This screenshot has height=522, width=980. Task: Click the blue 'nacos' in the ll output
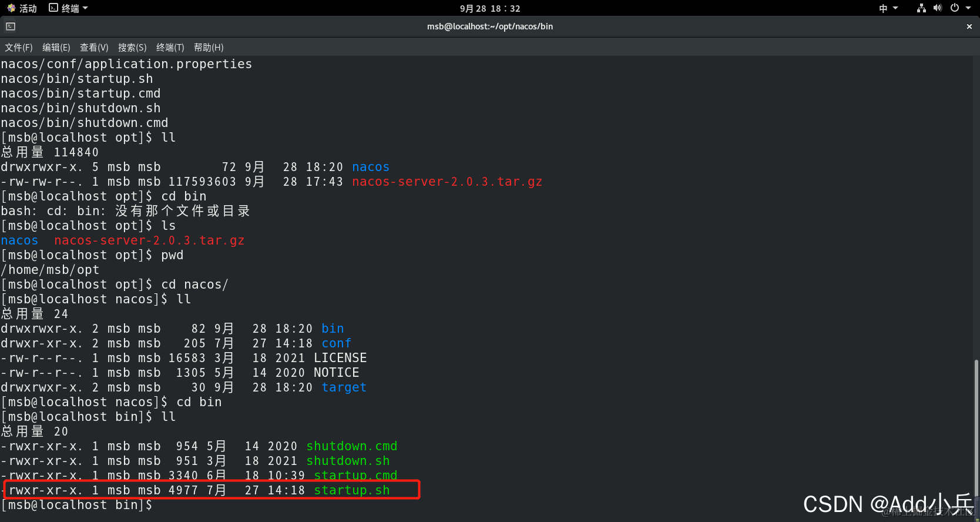click(x=371, y=167)
